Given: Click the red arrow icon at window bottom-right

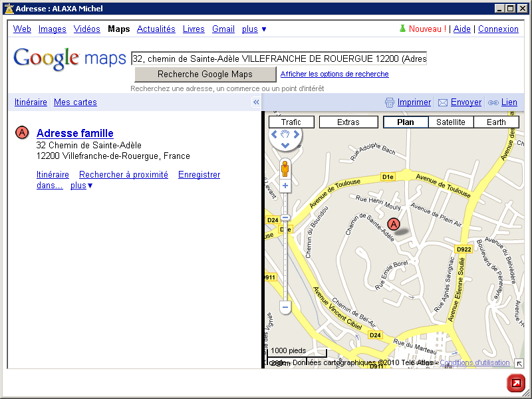Looking at the screenshot, I should (x=516, y=384).
